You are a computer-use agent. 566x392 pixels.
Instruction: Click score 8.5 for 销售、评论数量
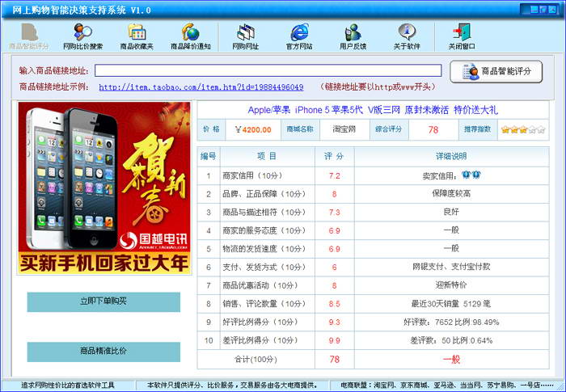(x=334, y=304)
